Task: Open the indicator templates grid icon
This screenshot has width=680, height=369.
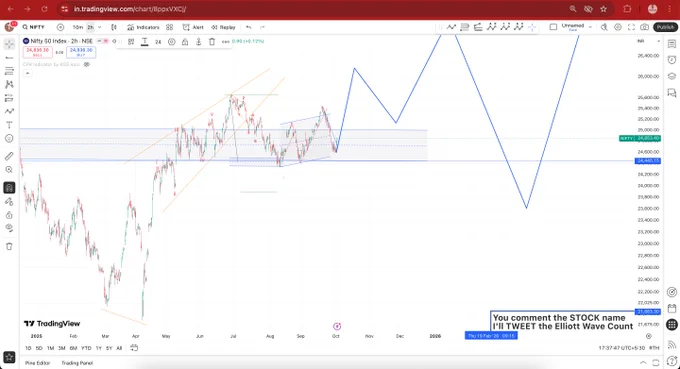Action: pos(170,27)
